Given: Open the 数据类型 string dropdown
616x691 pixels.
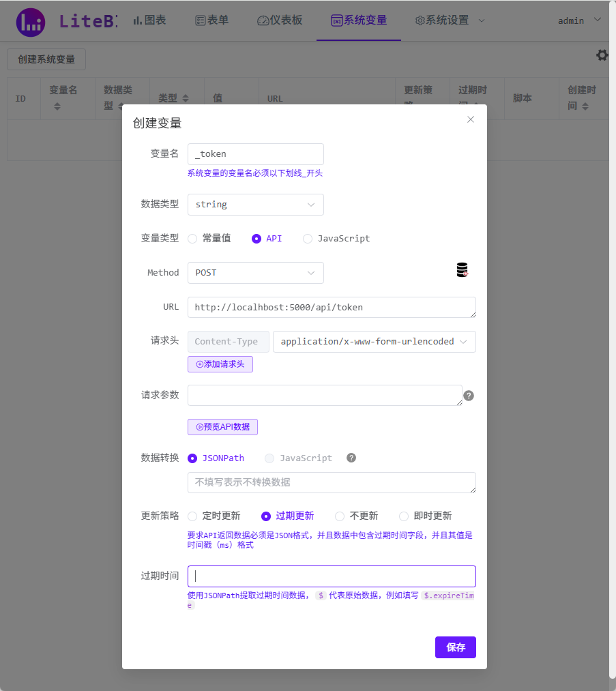Looking at the screenshot, I should click(255, 205).
